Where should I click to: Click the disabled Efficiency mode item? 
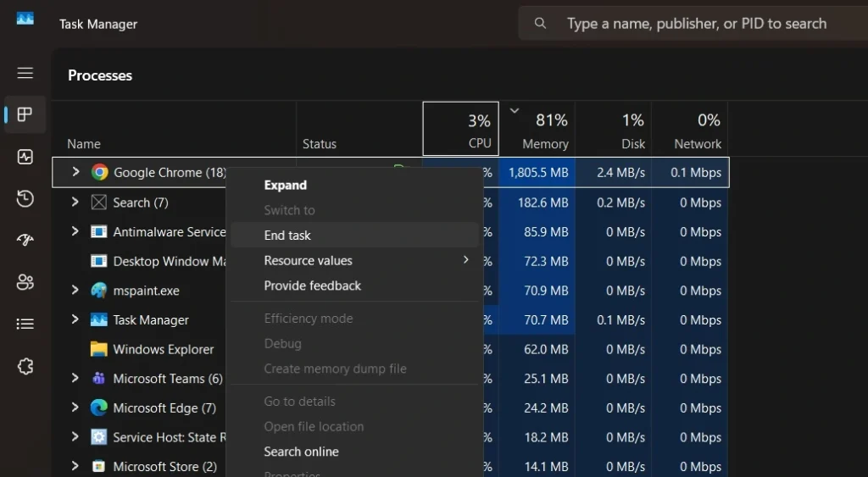coord(354,319)
